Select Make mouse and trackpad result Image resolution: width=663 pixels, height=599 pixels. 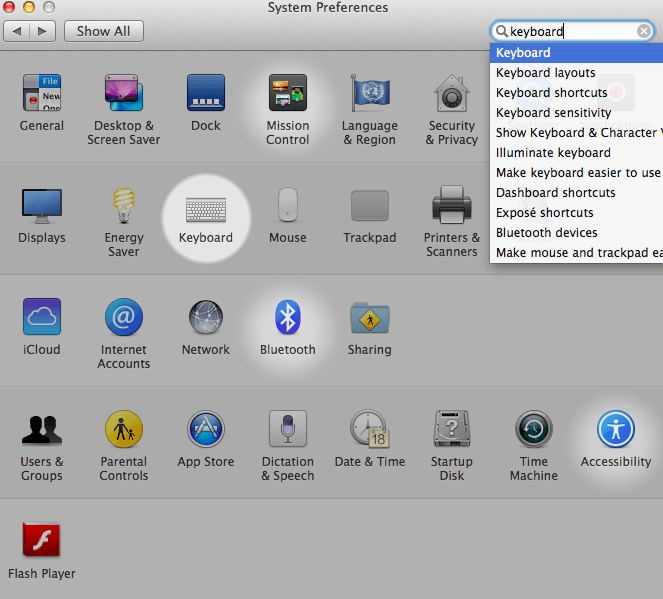click(x=576, y=253)
